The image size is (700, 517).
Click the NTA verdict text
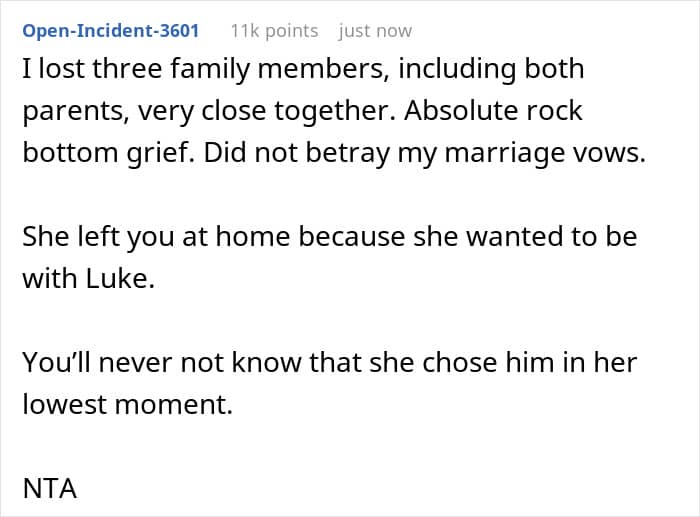pyautogui.click(x=50, y=488)
